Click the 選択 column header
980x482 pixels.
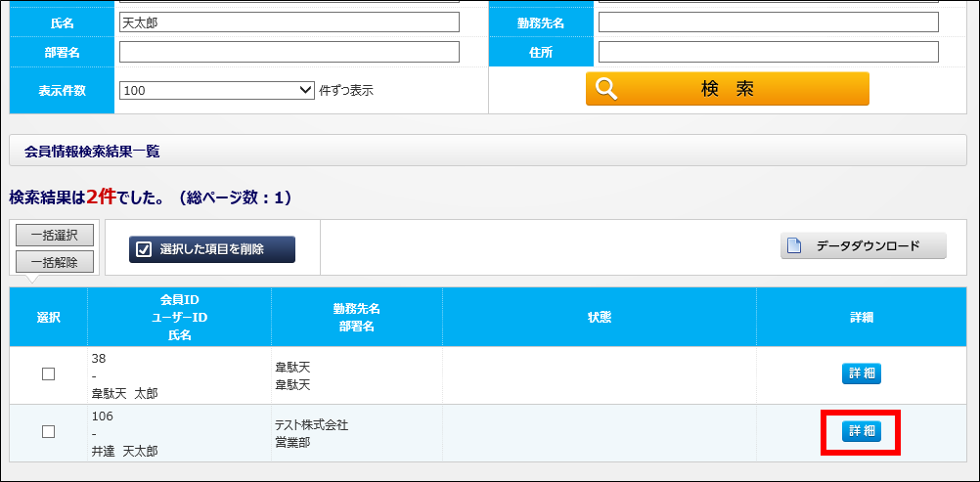pos(48,317)
